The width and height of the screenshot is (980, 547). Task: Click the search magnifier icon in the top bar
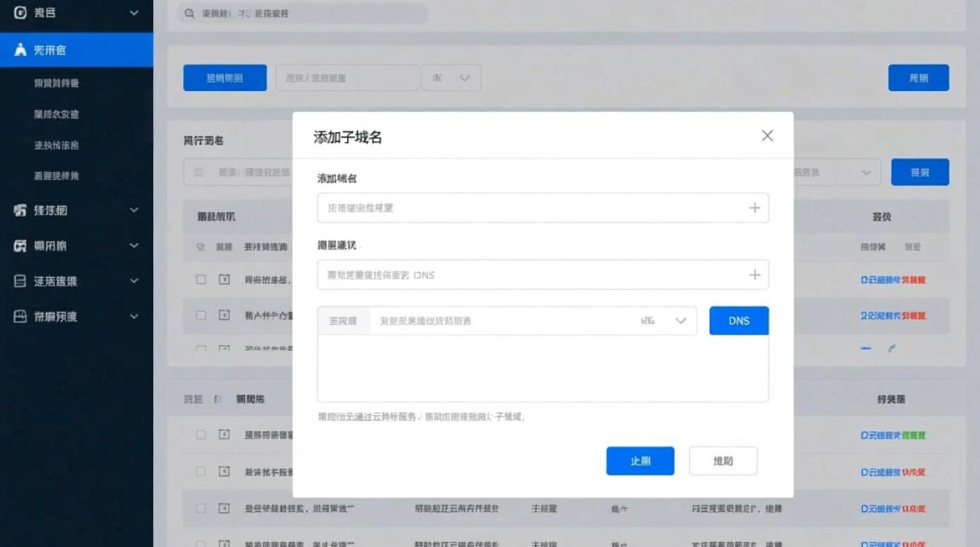point(188,12)
